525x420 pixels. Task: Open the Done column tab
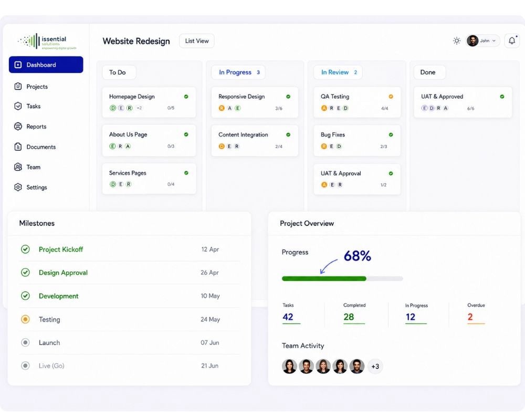pos(430,72)
